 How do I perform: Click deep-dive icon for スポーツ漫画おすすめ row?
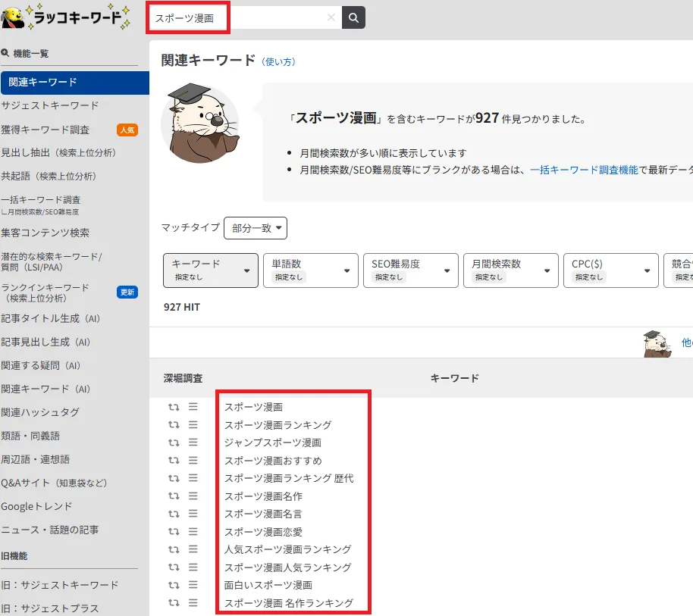174,460
